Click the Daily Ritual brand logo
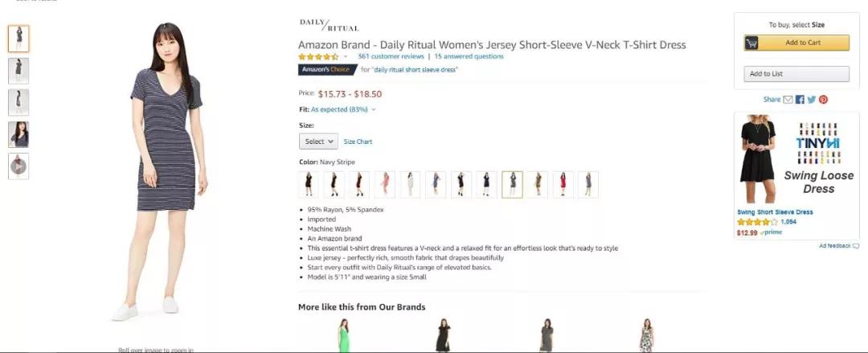The height and width of the screenshot is (353, 868). tap(329, 25)
